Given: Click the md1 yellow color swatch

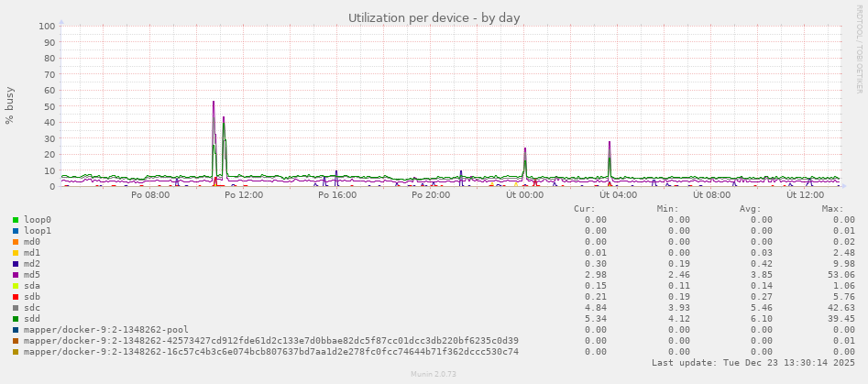Looking at the screenshot, I should 16,253.
